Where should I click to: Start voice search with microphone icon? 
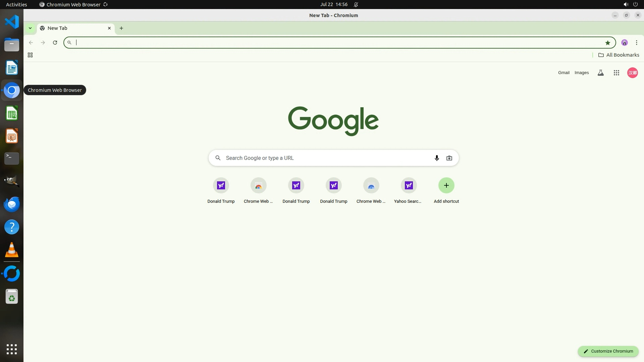(x=437, y=158)
